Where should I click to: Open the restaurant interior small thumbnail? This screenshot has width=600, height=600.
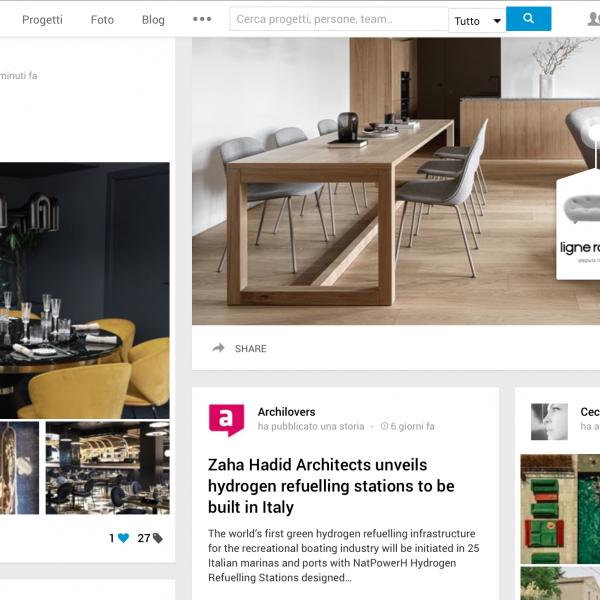[108, 468]
